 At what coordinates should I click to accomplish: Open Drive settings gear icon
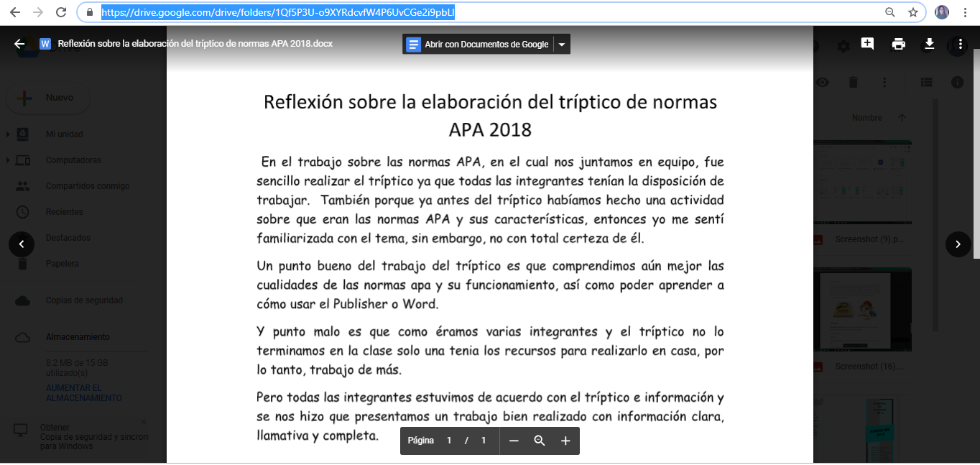pyautogui.click(x=843, y=45)
